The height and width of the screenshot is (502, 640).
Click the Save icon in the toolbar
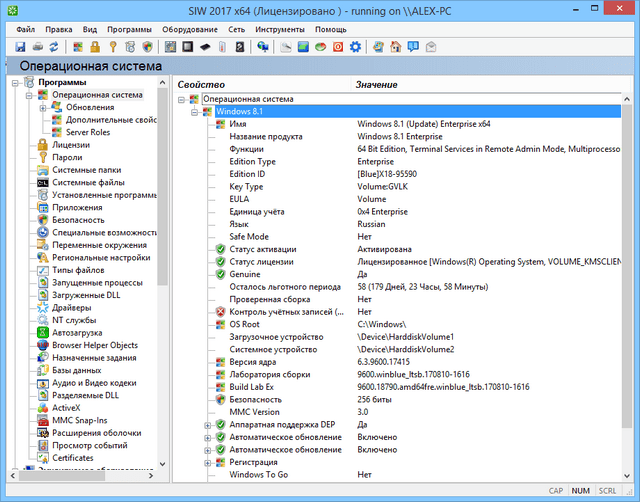(x=20, y=46)
